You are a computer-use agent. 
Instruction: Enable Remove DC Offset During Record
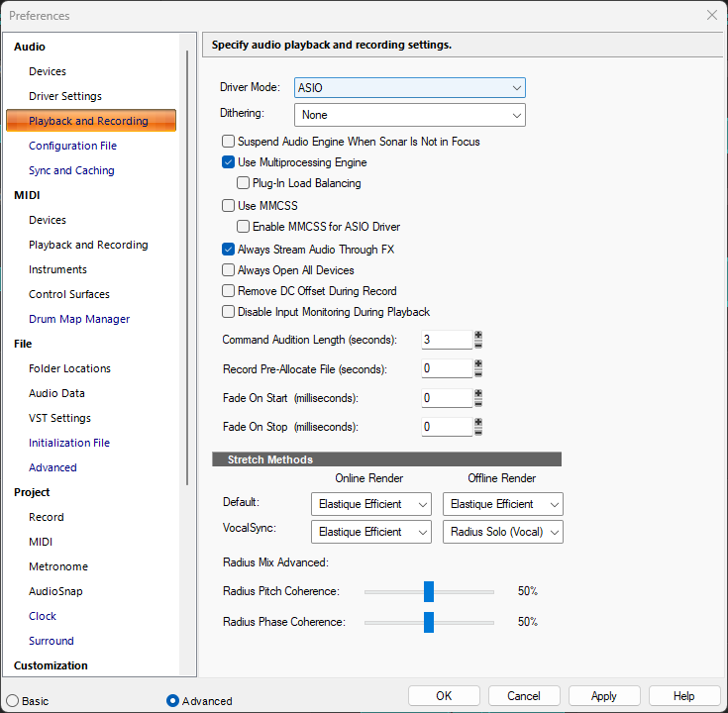click(228, 290)
